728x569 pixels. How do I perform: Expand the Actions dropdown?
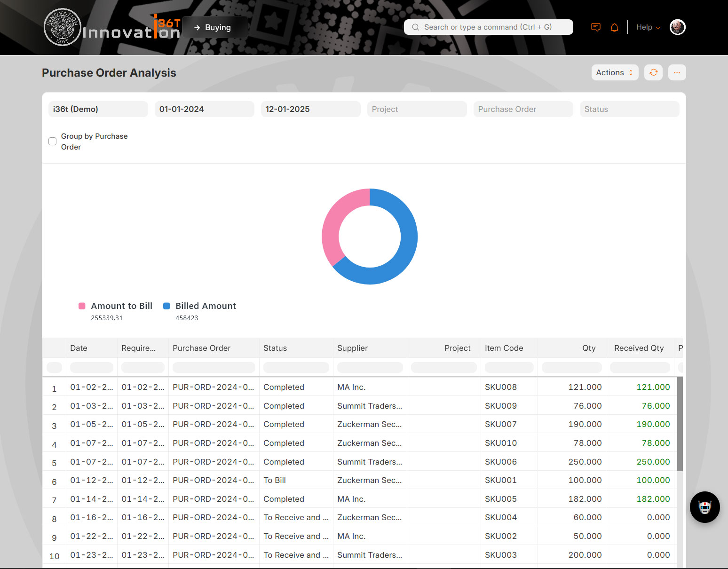614,72
